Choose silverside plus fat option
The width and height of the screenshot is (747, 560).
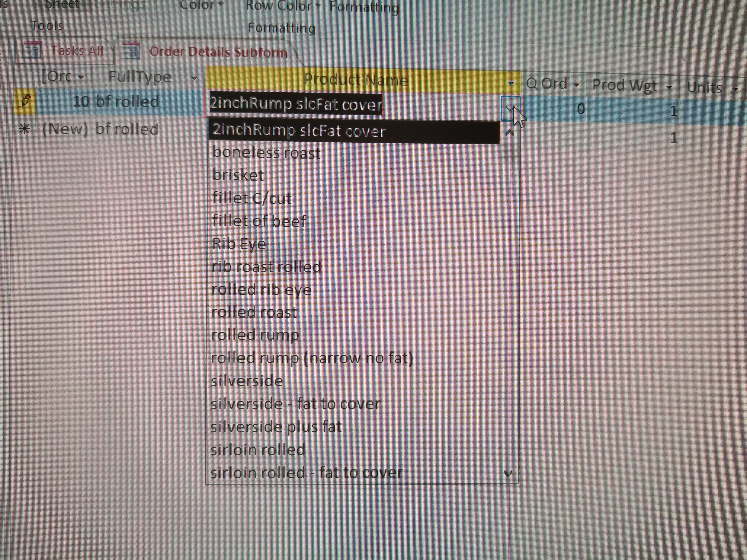[x=276, y=427]
